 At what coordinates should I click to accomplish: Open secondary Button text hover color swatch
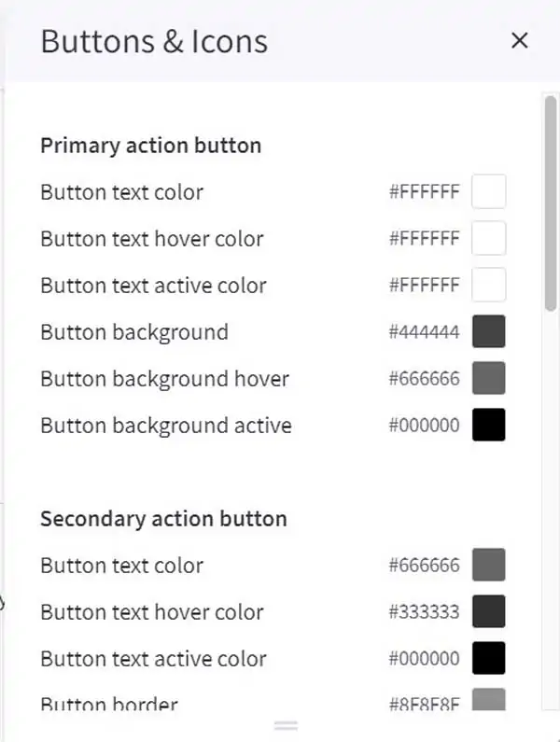point(488,611)
